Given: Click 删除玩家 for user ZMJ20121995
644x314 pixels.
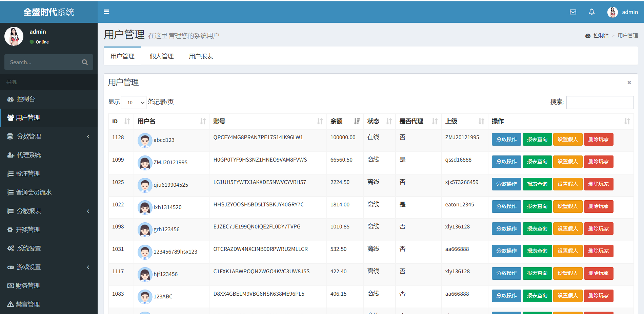Looking at the screenshot, I should 598,162.
